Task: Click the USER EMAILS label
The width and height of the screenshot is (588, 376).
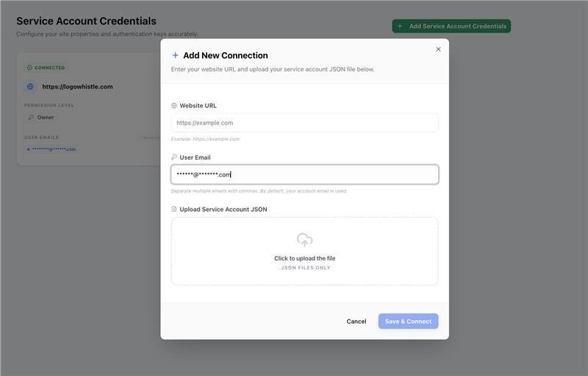Action: (42, 138)
